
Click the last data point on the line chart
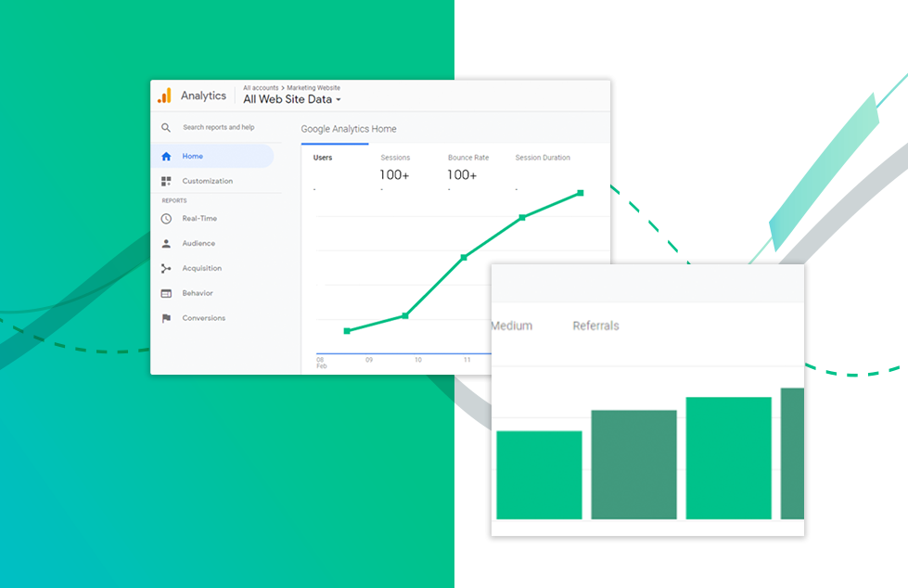pos(581,193)
